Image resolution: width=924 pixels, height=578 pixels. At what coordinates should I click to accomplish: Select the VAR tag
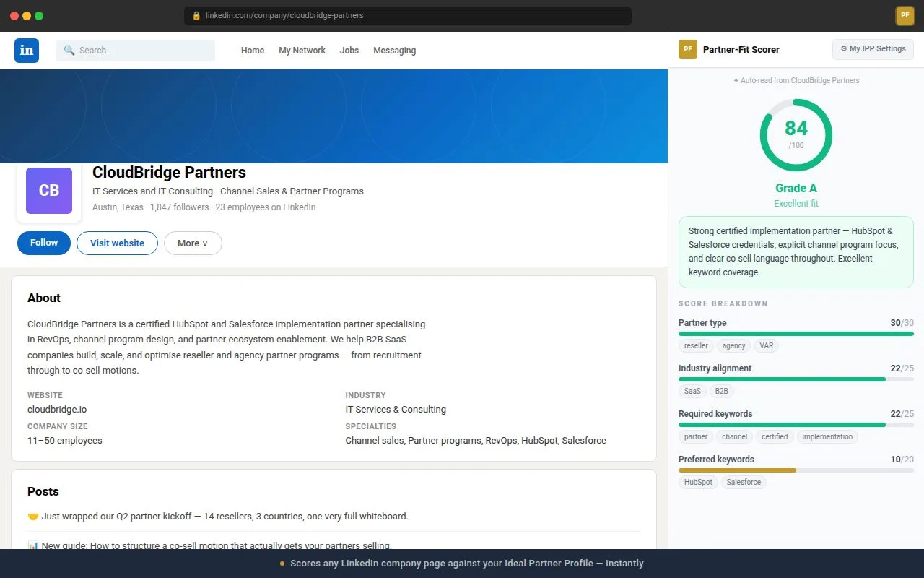767,345
